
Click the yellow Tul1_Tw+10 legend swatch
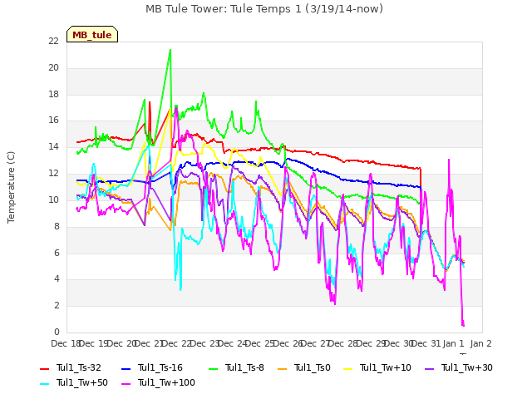(348, 368)
